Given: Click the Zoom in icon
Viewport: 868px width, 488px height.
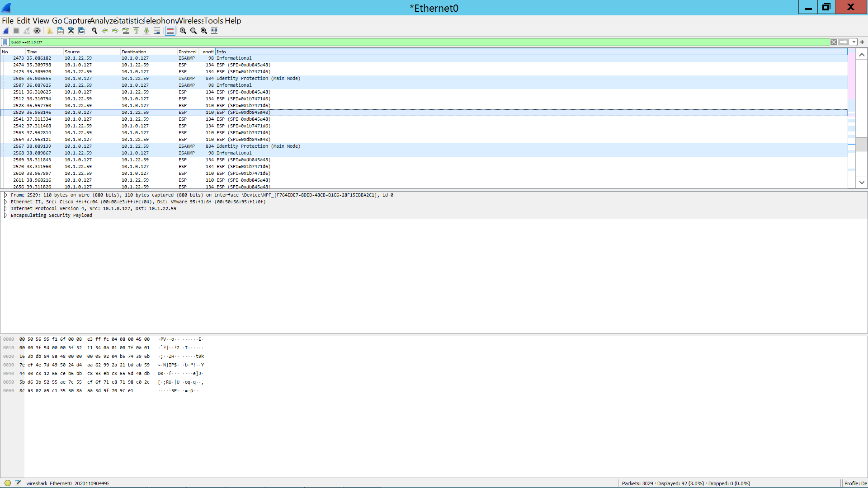Looking at the screenshot, I should coord(183,31).
